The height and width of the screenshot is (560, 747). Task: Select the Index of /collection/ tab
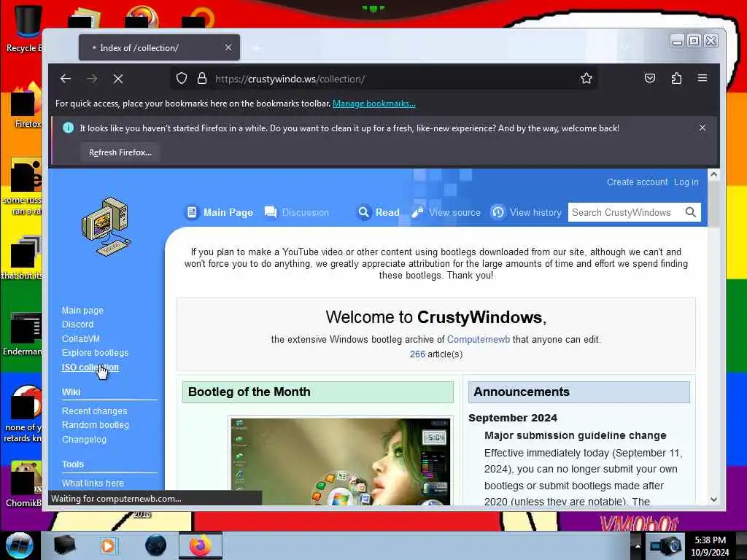coord(159,47)
